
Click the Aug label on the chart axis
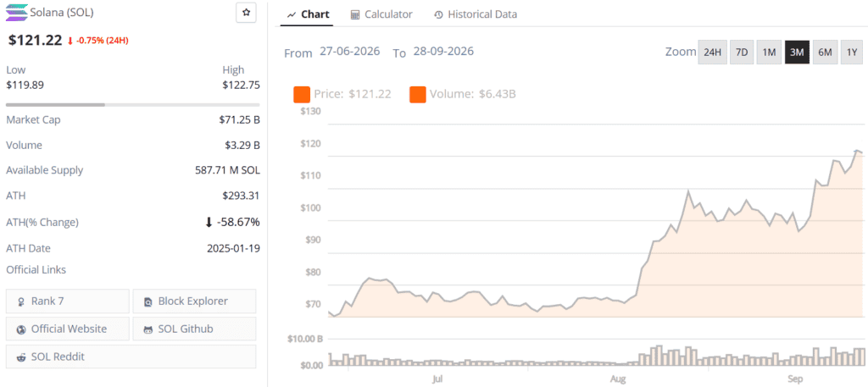pyautogui.click(x=618, y=379)
